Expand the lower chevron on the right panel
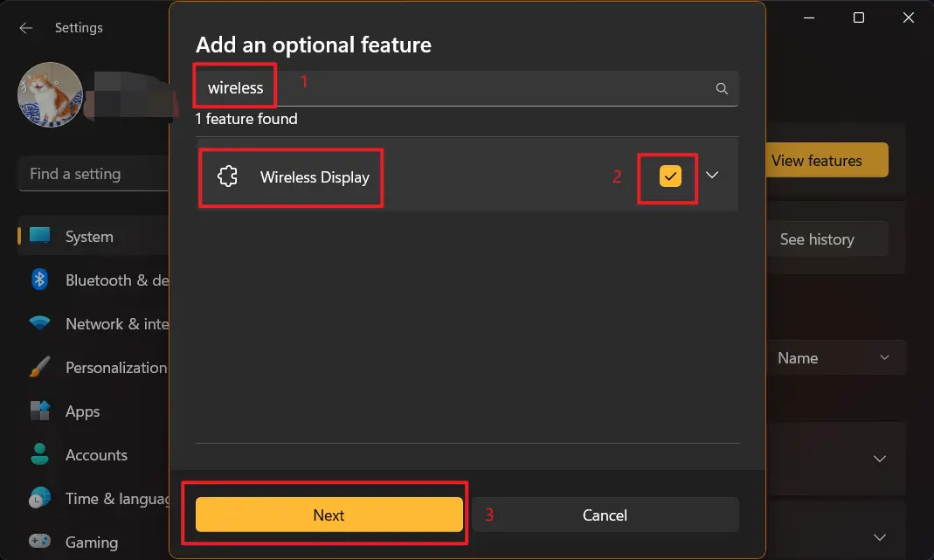Screen dimensions: 934x560 (x=881, y=536)
